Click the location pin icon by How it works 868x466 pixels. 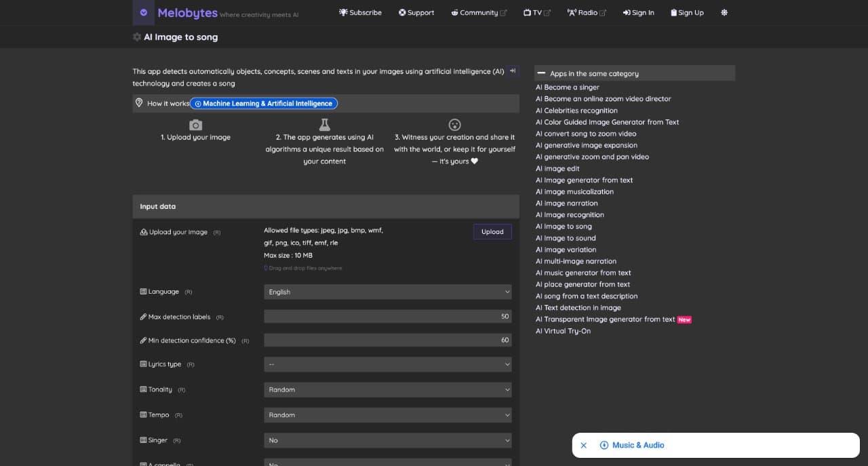click(139, 103)
